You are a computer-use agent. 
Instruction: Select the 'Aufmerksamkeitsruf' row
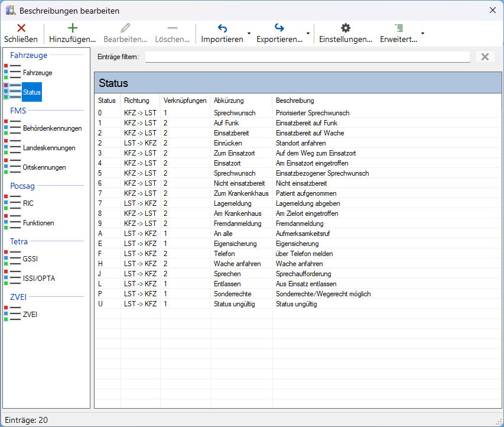click(298, 234)
